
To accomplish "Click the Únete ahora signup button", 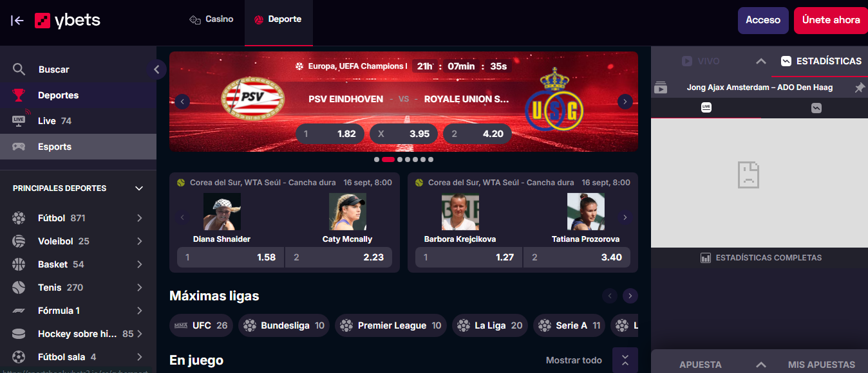I will point(831,21).
